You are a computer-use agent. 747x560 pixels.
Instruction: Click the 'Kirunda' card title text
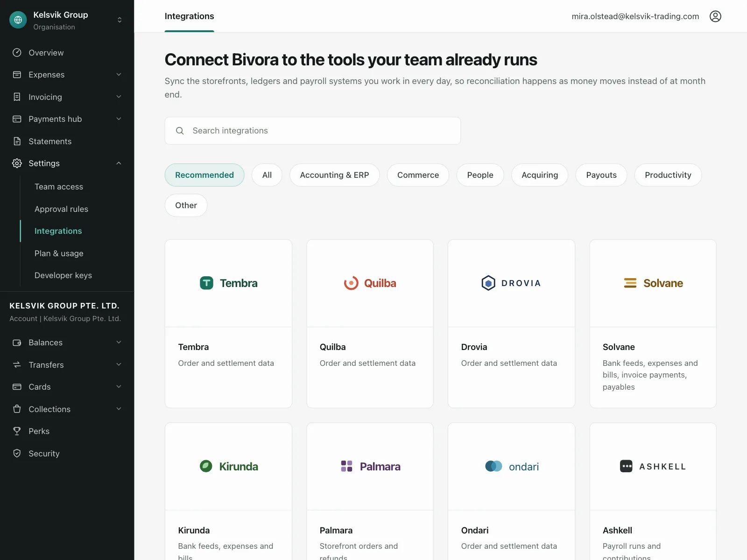(x=194, y=531)
